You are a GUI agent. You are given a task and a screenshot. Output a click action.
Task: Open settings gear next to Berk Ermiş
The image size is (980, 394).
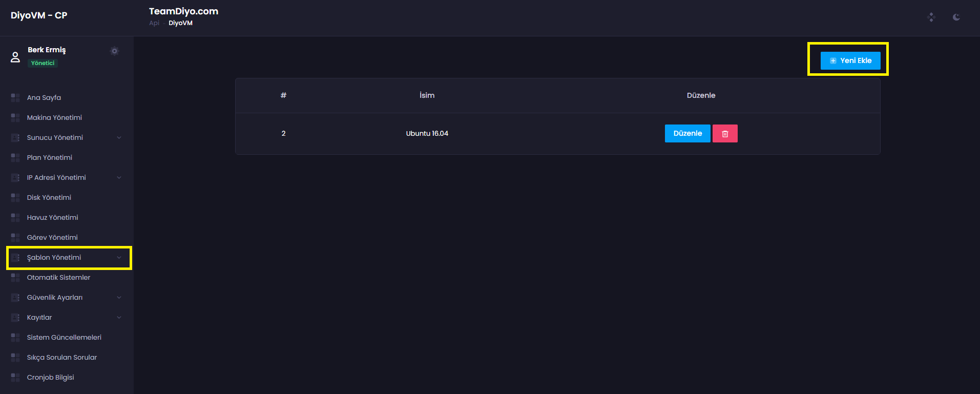point(115,51)
